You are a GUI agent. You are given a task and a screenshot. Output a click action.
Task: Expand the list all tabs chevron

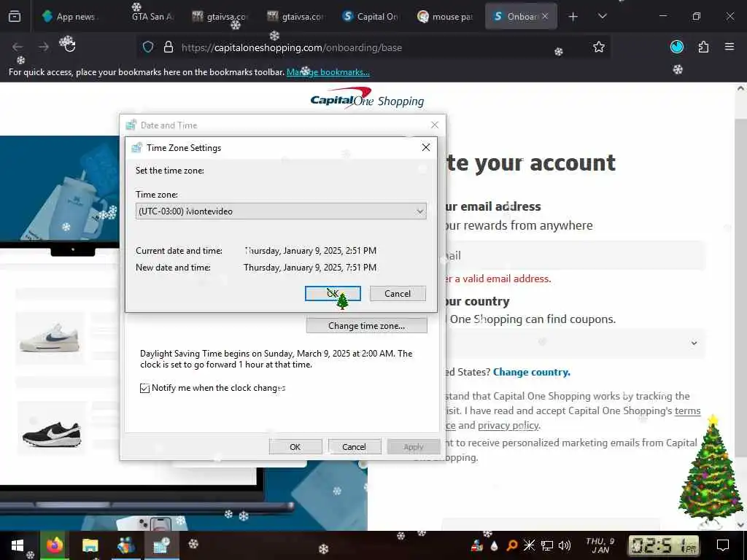(x=602, y=16)
